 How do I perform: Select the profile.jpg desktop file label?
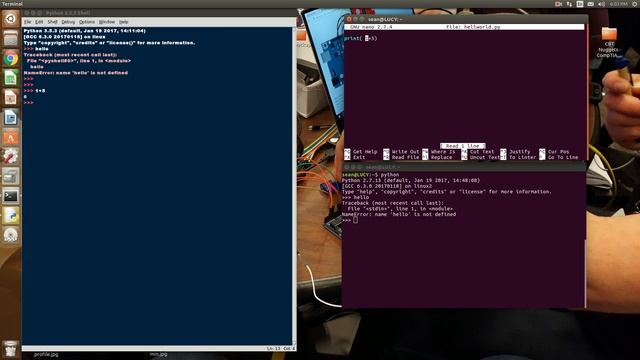(46, 354)
